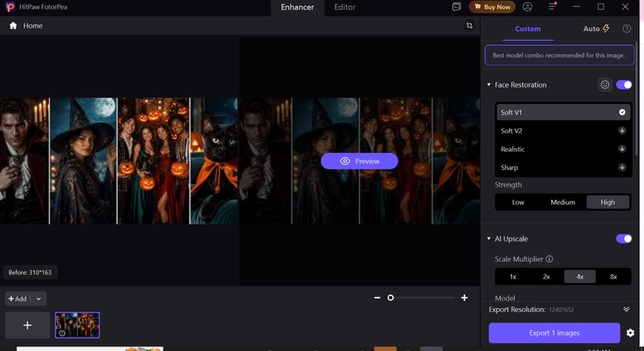This screenshot has height=351, width=644.
Task: Collapse the AI Upscale section
Action: (489, 239)
